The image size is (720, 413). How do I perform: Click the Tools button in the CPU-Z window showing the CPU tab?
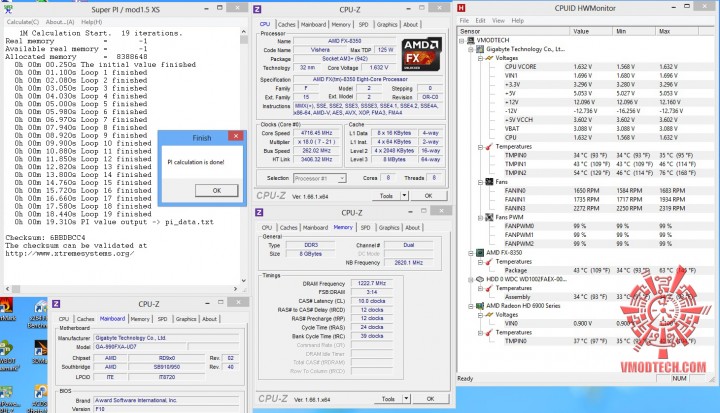pos(386,196)
